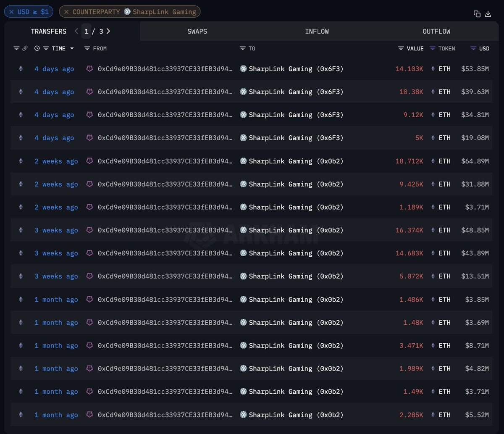Select the TRANSFERS tab

point(49,32)
